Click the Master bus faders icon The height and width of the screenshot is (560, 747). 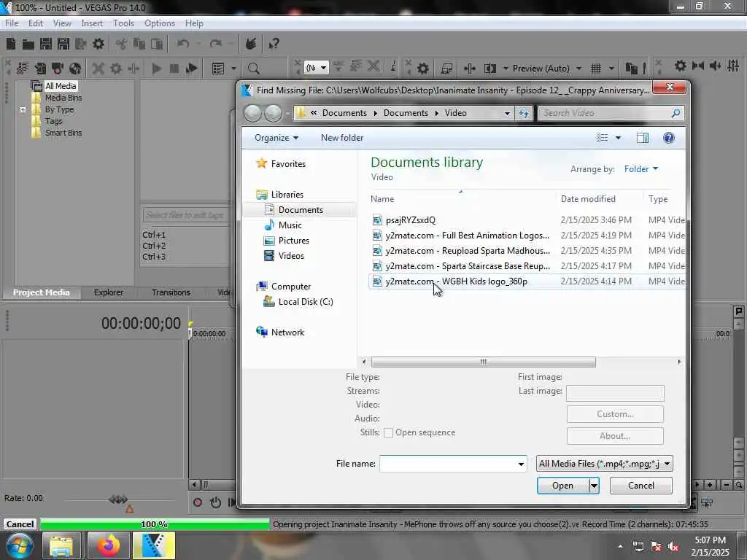[x=733, y=66]
